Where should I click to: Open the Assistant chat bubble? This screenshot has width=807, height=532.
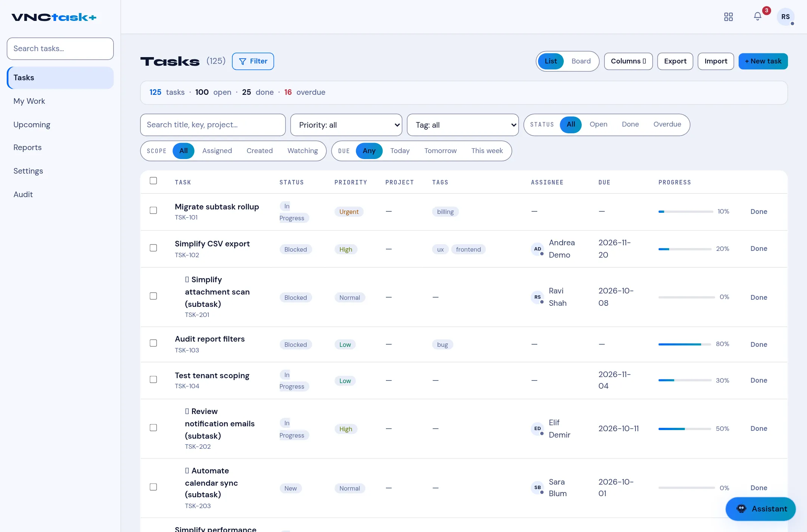760,509
